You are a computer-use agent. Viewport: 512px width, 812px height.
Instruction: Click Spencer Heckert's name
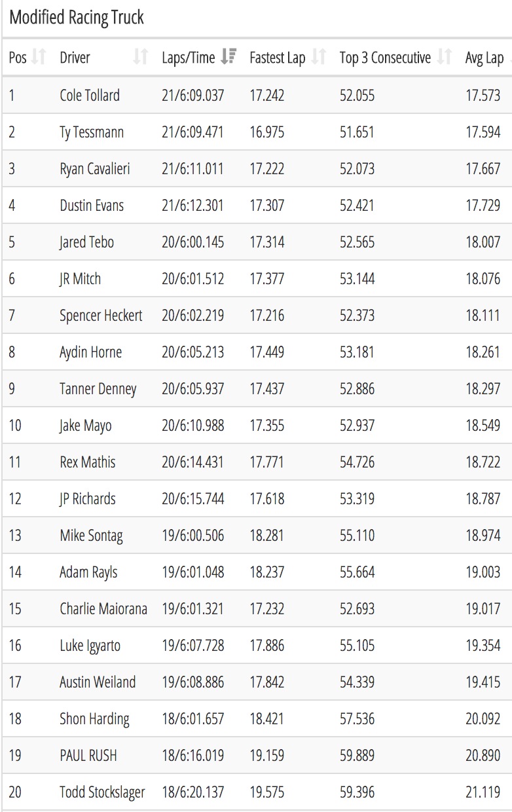click(x=100, y=316)
